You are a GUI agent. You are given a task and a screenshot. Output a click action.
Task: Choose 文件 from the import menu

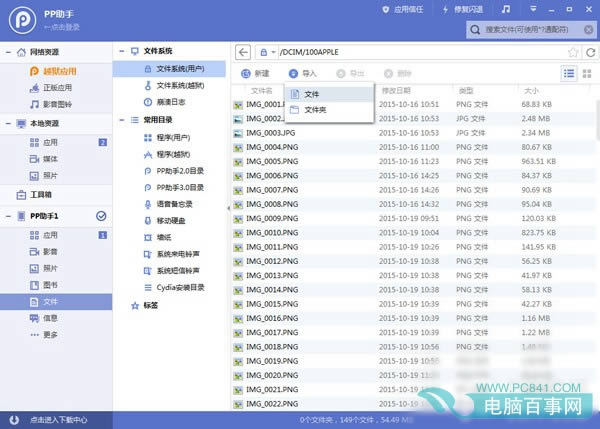[329, 94]
